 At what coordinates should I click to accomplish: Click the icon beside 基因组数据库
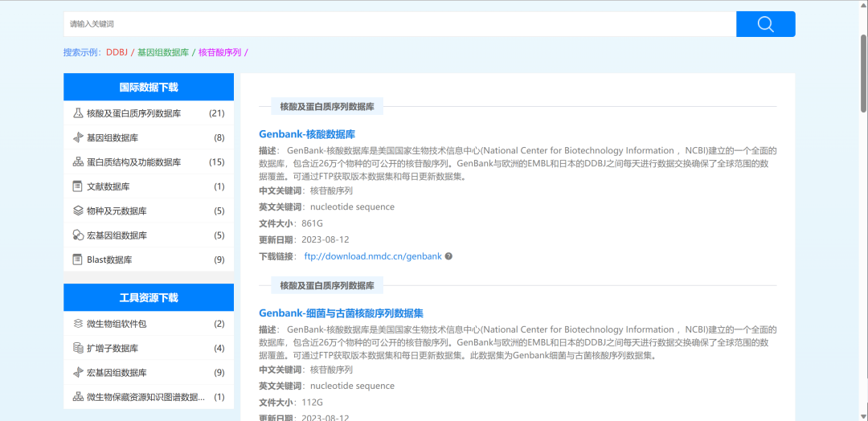point(78,137)
